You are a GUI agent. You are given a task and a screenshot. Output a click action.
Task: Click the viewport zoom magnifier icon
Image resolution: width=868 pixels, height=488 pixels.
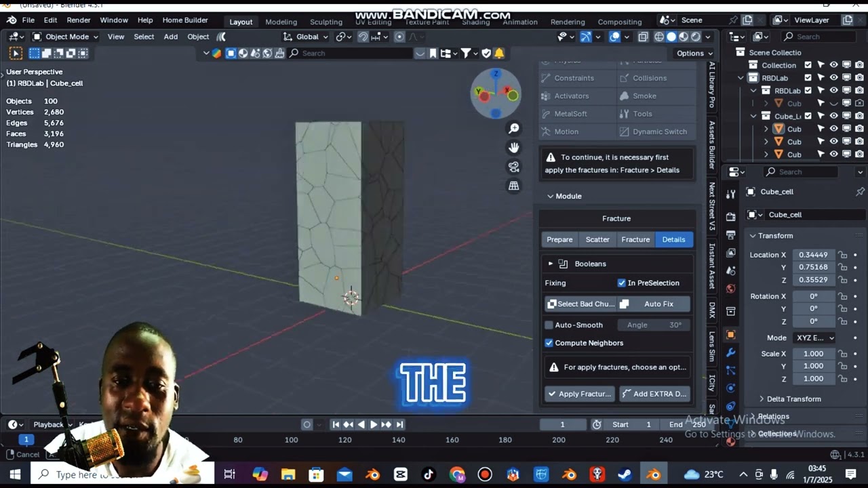click(514, 129)
